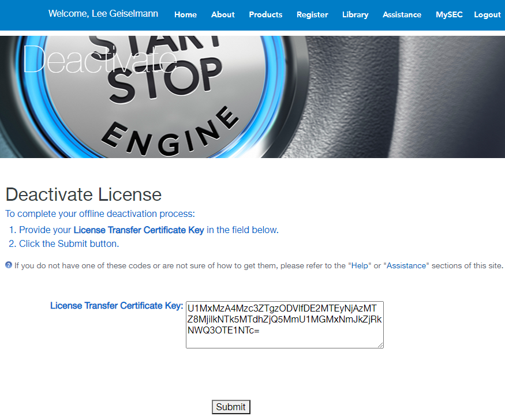
Task: Click Assistance in the top navigation
Action: point(402,15)
